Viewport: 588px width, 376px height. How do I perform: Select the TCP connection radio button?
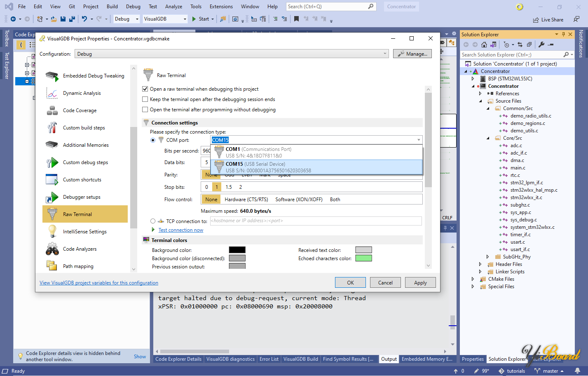pyautogui.click(x=153, y=221)
